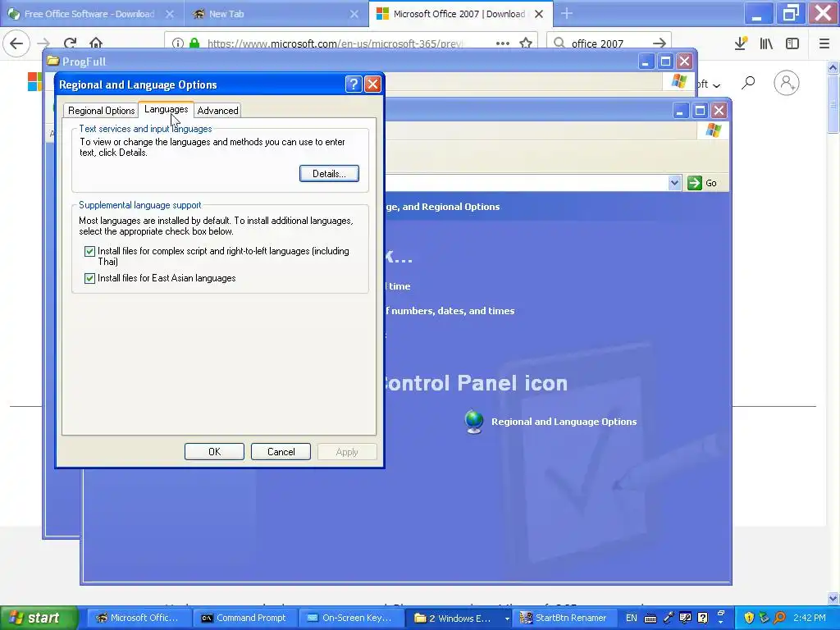Click orange magnifier tray icon
Viewport: 840px width, 630px height.
(x=779, y=618)
